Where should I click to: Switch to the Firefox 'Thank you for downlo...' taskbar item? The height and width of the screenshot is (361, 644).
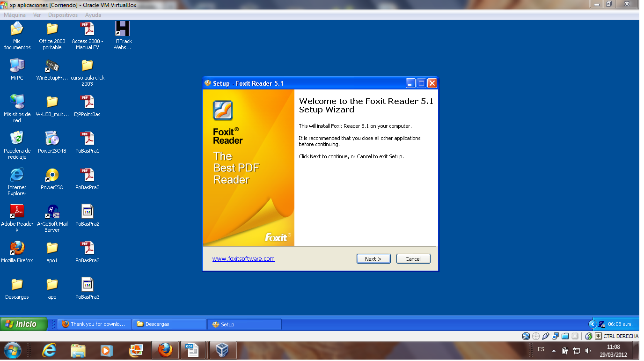(x=94, y=324)
